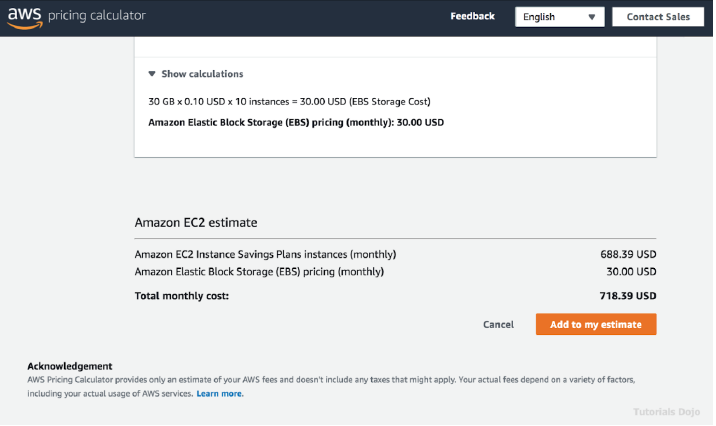Click the pricing calculator title text
This screenshot has height=426, width=716.
(x=103, y=16)
